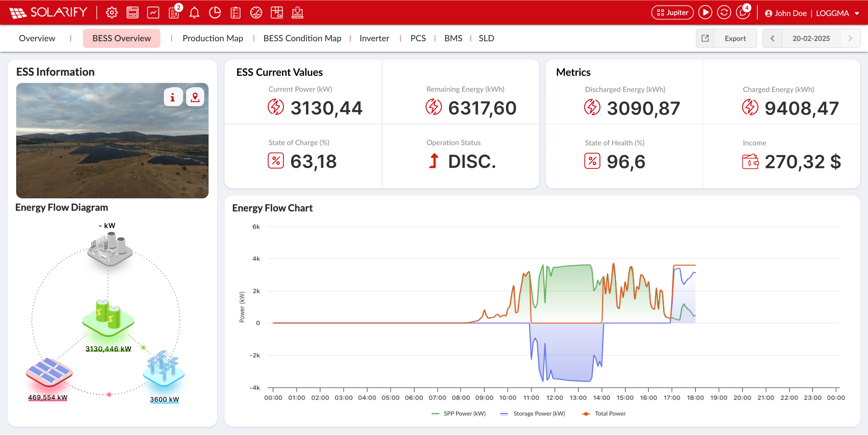Click the checklist clipboard icon
This screenshot has height=435, width=868.
[235, 13]
